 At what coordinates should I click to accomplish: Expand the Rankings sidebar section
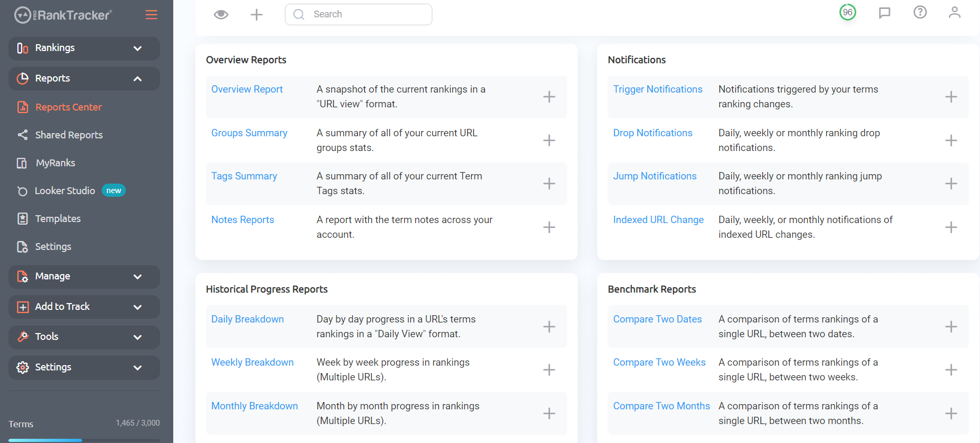84,48
